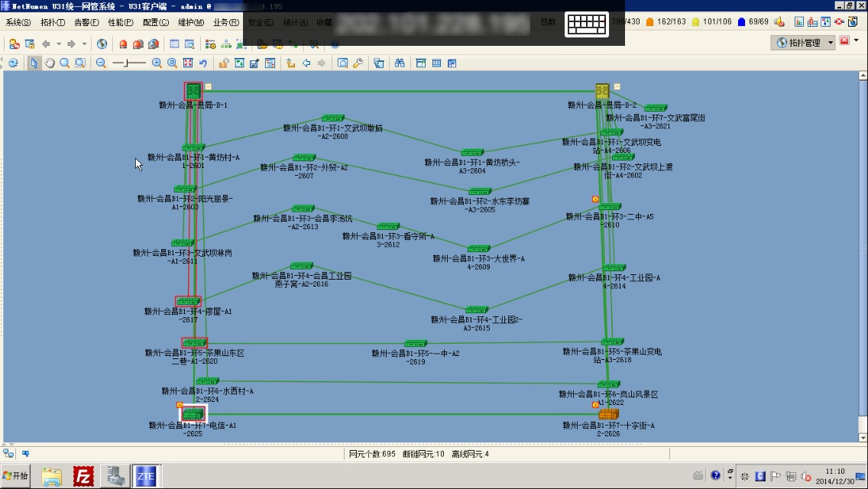Open the 拓扑管理 tab dropdown arrow
The image size is (868, 489).
pos(831,43)
